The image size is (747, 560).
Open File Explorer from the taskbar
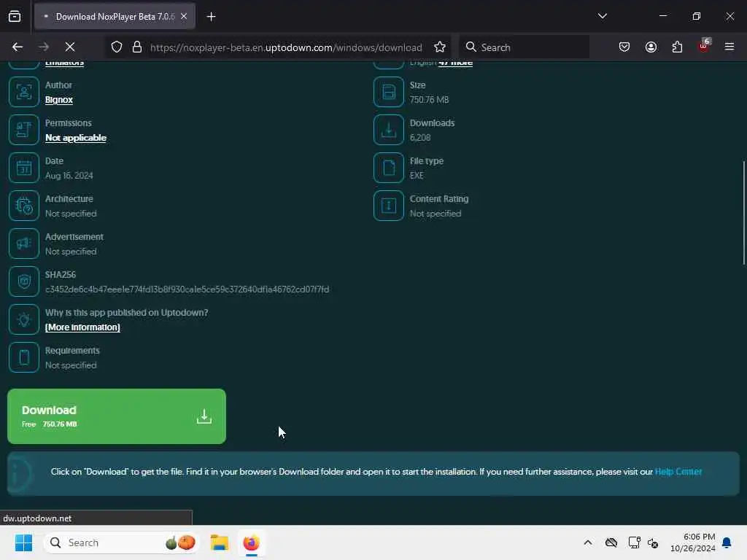[x=220, y=542]
